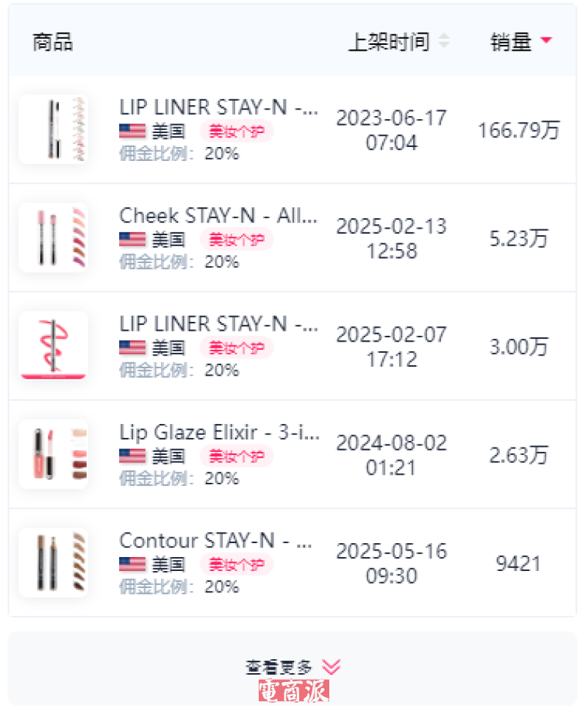
Task: Click the 電商派 watermark logo
Action: pyautogui.click(x=294, y=691)
